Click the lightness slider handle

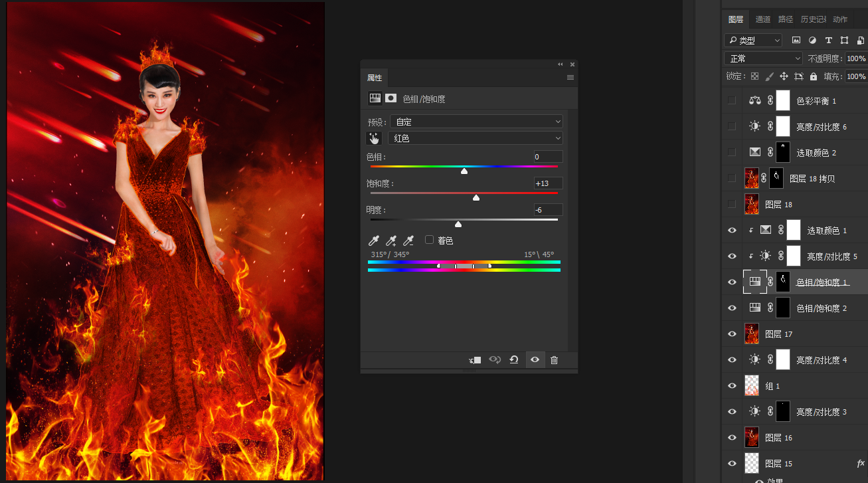tap(458, 224)
